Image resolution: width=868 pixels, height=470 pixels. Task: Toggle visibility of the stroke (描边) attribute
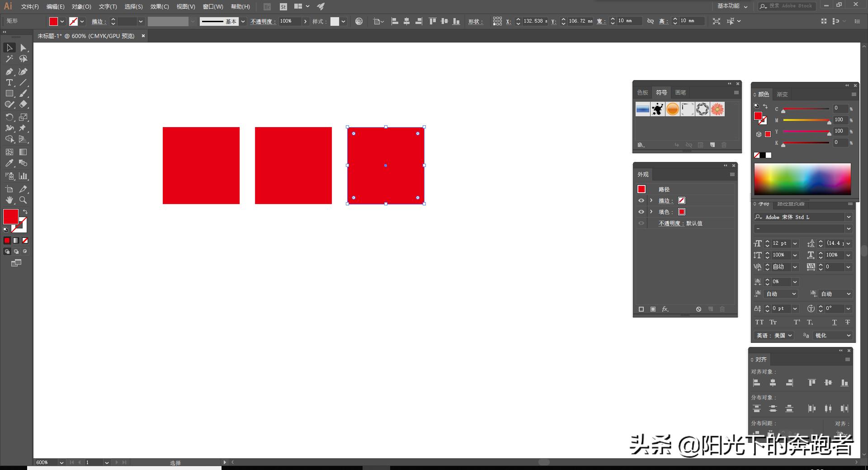tap(641, 200)
